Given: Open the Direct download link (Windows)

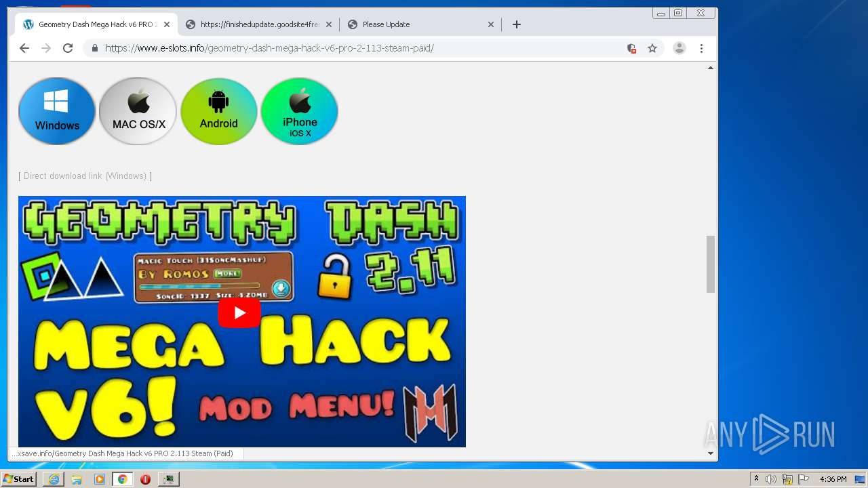Looking at the screenshot, I should (x=85, y=176).
